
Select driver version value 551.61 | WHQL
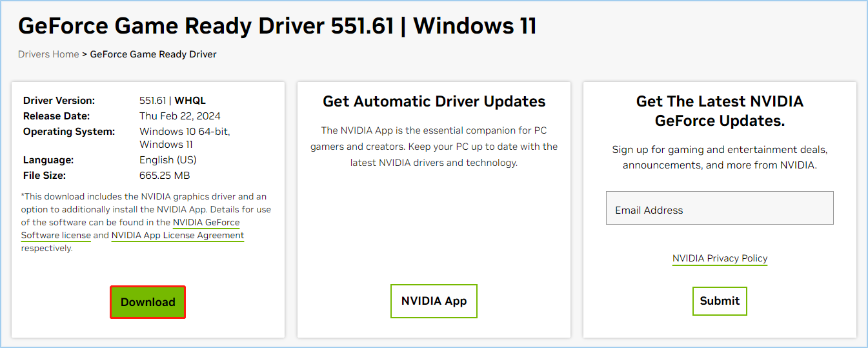[x=172, y=101]
